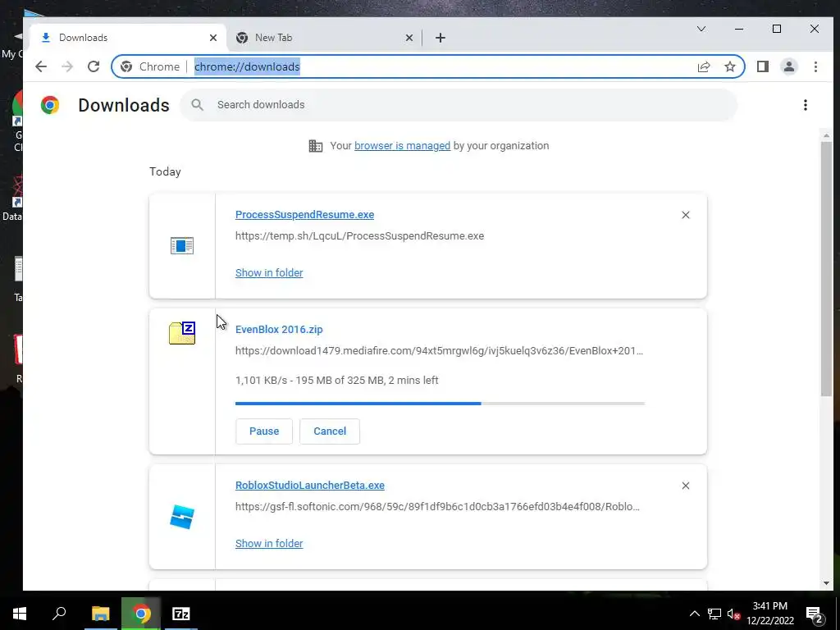
Task: Open RobloxStudioLauncherBeta.exe file link
Action: 309,485
